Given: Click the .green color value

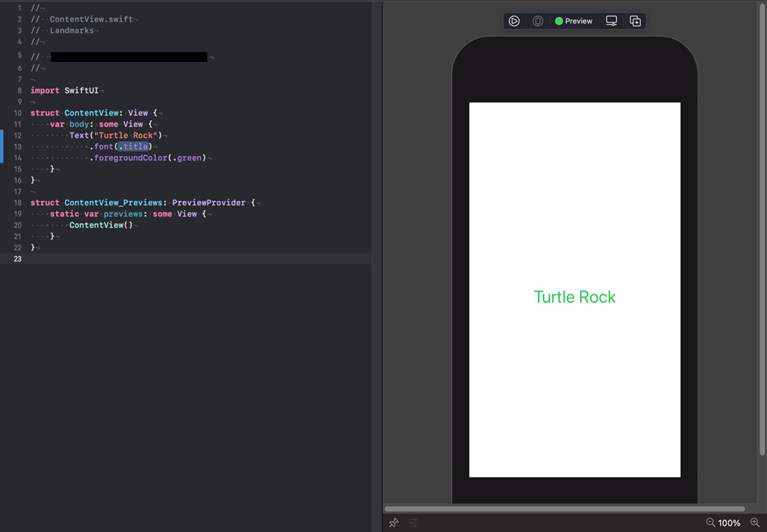Looking at the screenshot, I should pyautogui.click(x=187, y=158).
